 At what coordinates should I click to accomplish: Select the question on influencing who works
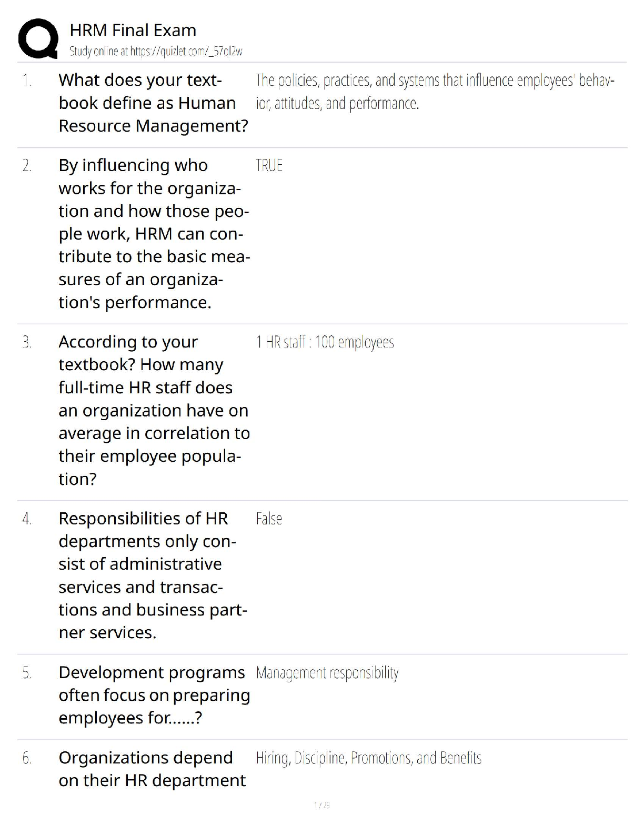click(154, 233)
